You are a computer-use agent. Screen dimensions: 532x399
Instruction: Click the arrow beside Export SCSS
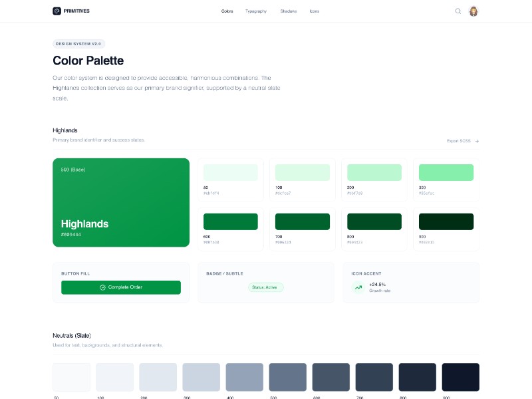click(x=477, y=141)
